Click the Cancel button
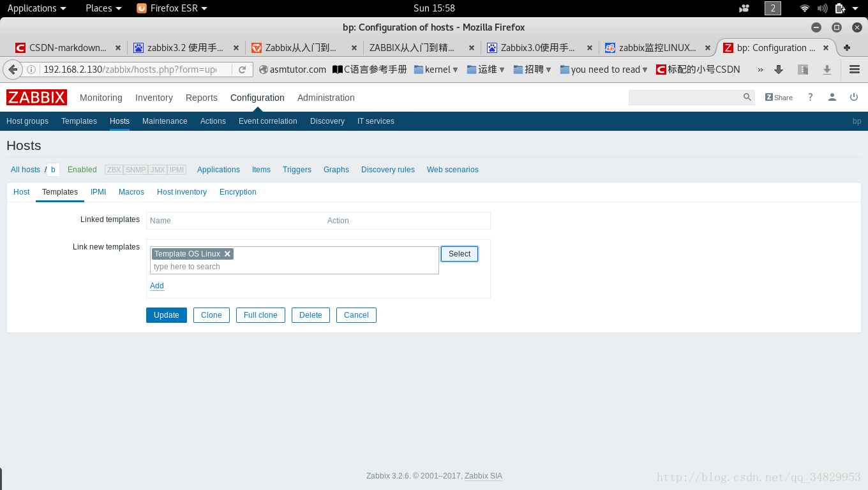The height and width of the screenshot is (490, 868). [x=356, y=315]
